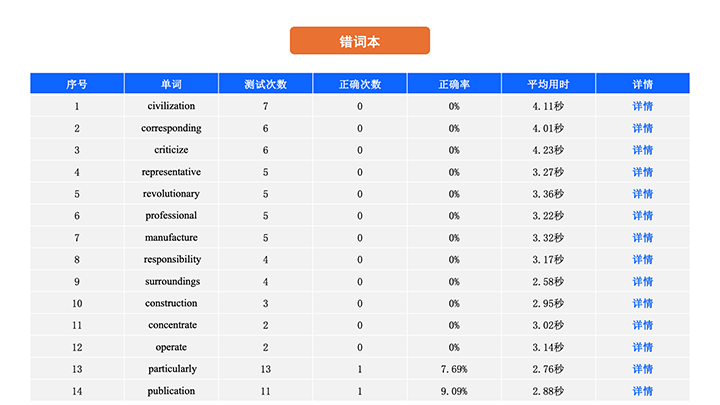Open 详情 link for civilization
Screen dimensions: 720x405
point(642,106)
